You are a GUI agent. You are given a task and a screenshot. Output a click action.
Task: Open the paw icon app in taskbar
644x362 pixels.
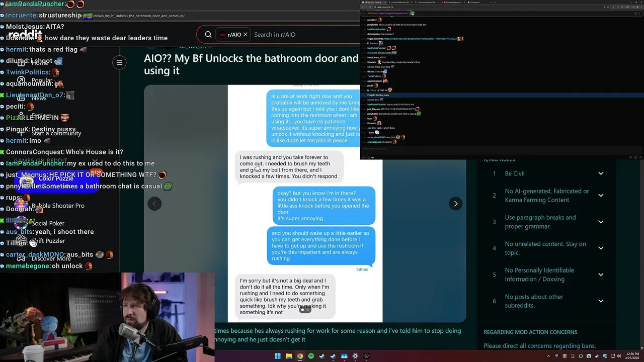(x=366, y=356)
